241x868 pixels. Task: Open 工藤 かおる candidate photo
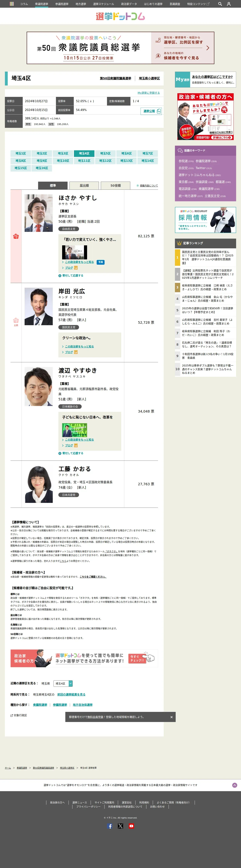point(39,484)
